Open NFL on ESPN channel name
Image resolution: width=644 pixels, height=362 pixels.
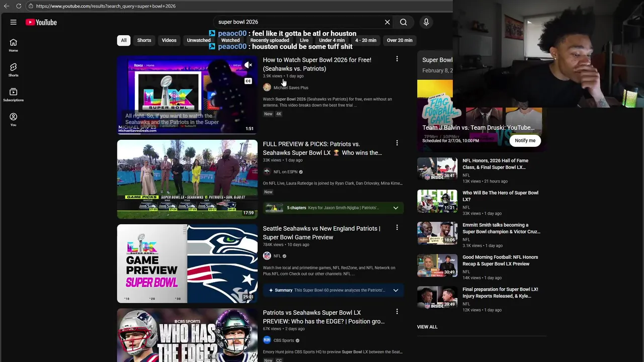[285, 172]
